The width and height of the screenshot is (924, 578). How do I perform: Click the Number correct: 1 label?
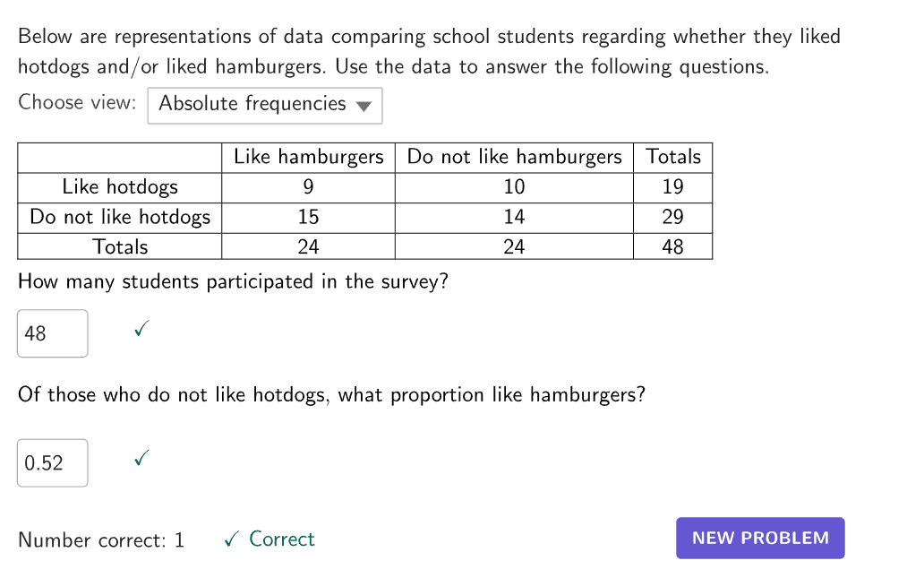click(101, 540)
